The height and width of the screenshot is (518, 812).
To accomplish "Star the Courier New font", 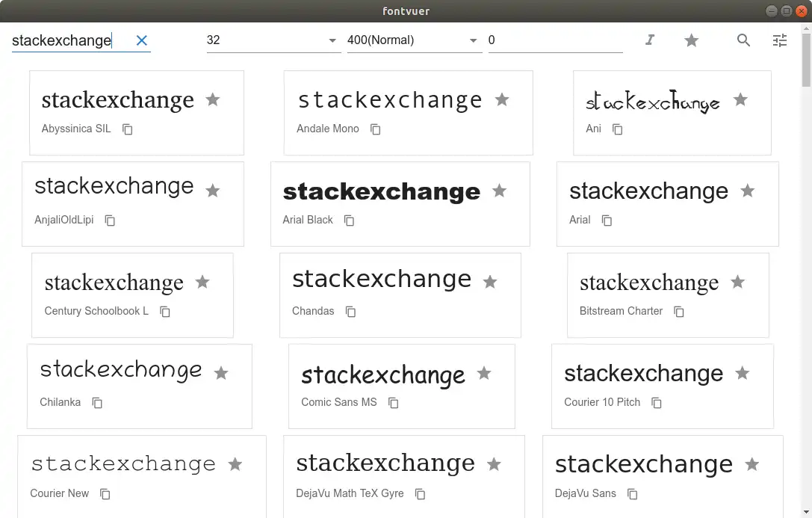I will pos(235,464).
